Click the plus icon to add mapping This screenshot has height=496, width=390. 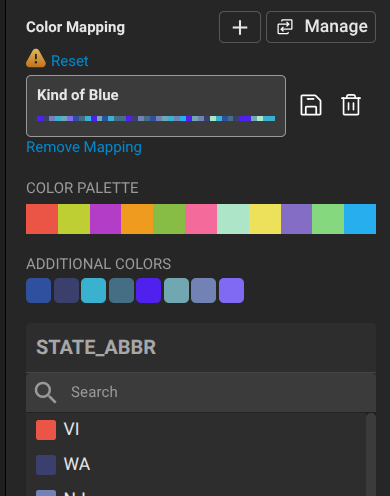click(x=240, y=27)
